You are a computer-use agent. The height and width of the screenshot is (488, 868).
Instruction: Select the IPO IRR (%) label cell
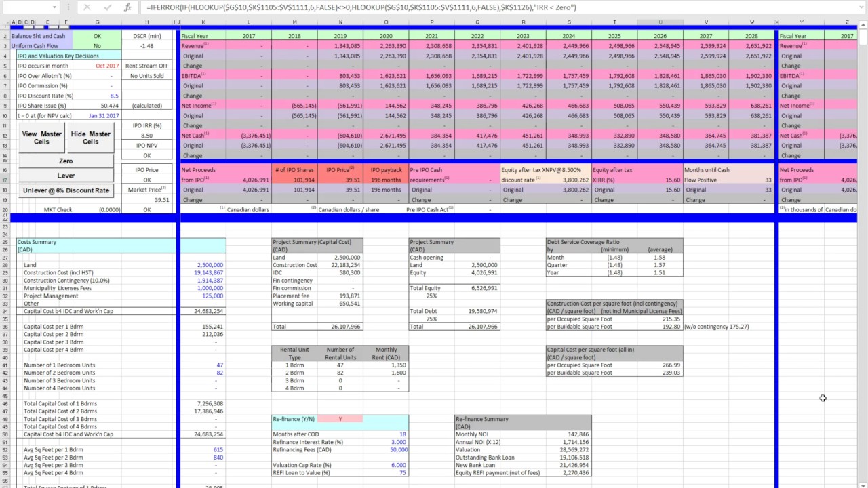point(147,125)
